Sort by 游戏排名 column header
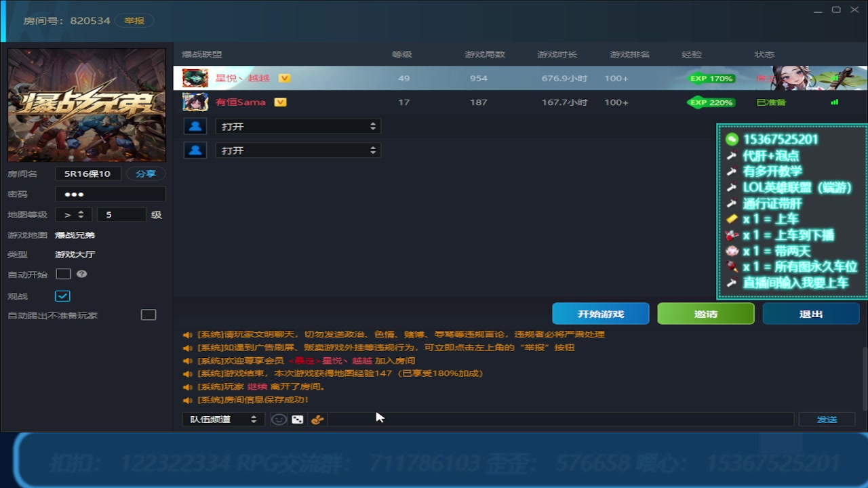The image size is (868, 488). [x=630, y=54]
